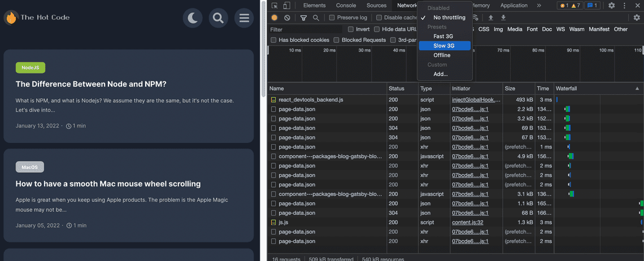
Task: Filter requests by Img type
Action: 498,29
